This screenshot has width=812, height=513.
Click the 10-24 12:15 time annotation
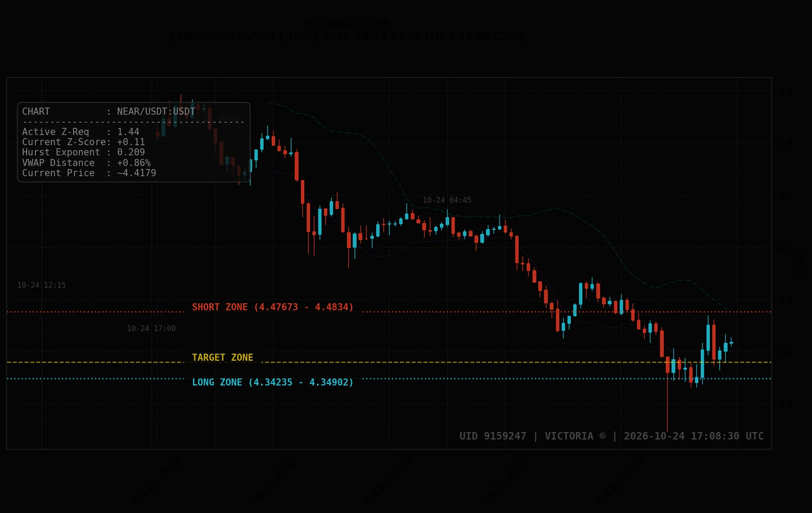42,285
